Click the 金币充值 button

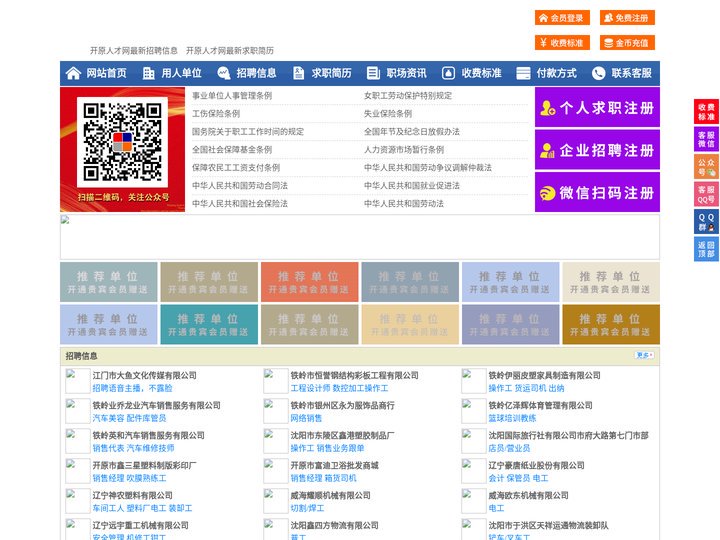pyautogui.click(x=627, y=43)
